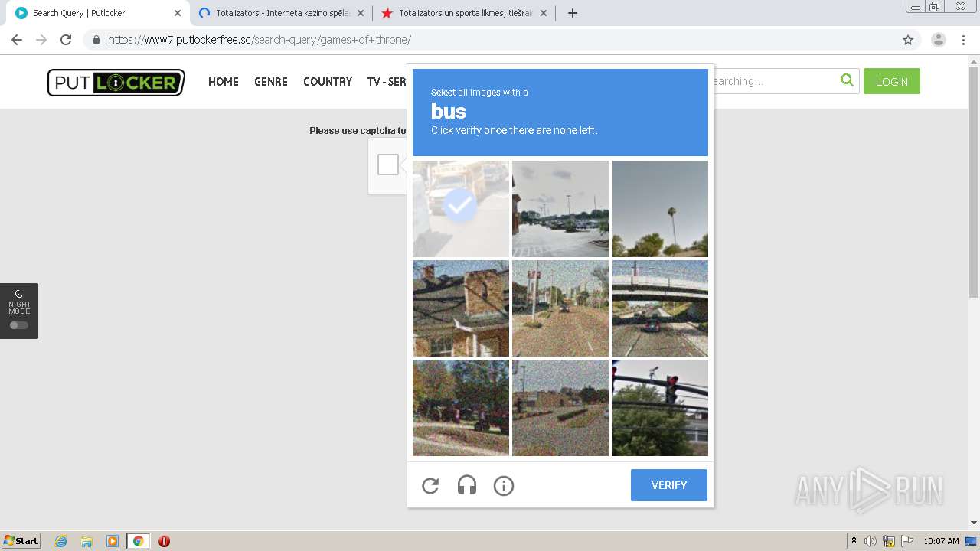
Task: Switch to Search Query Putlocker tab
Action: point(96,13)
